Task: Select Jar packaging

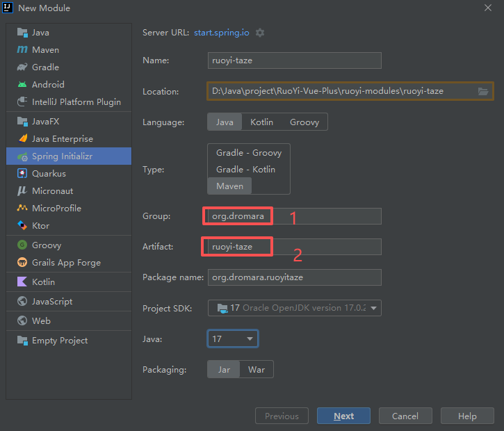Action: click(x=224, y=369)
